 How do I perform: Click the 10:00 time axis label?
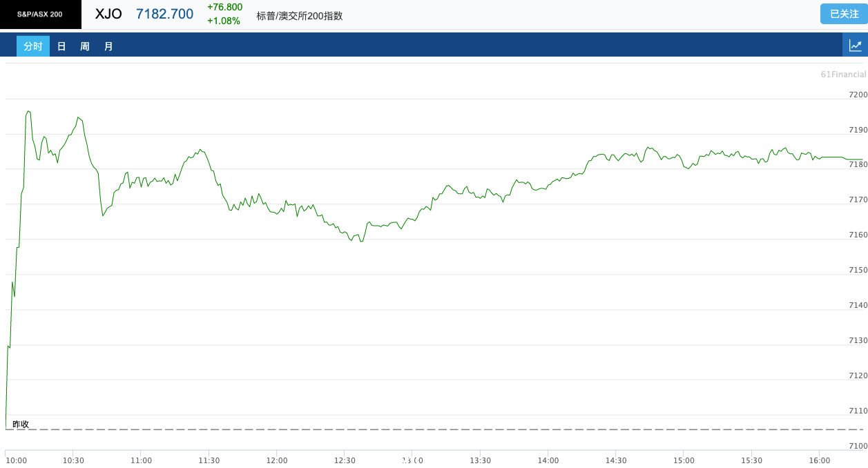[x=16, y=460]
